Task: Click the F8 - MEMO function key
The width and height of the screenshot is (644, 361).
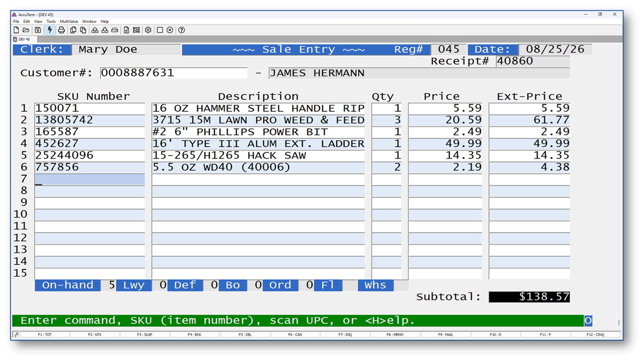Action: (x=395, y=335)
